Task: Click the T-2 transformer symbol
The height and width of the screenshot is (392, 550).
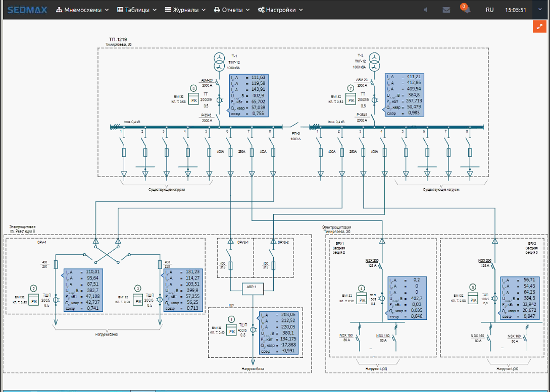Action: [375, 62]
